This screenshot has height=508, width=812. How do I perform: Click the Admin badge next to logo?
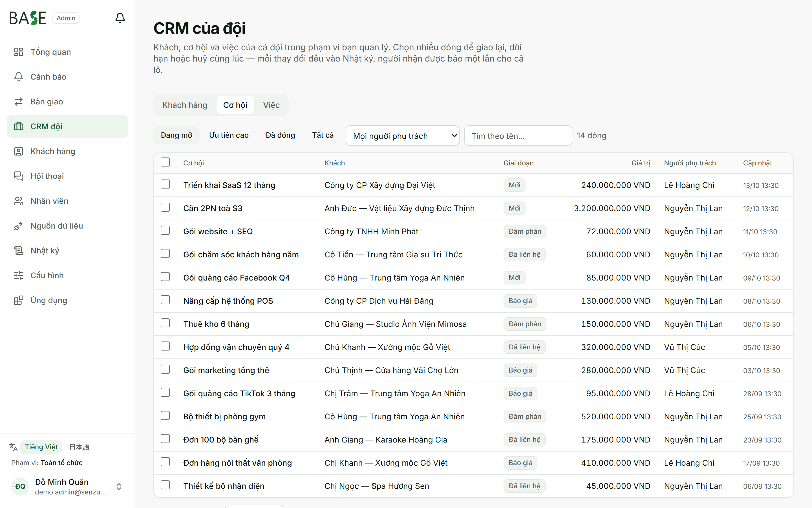click(66, 18)
